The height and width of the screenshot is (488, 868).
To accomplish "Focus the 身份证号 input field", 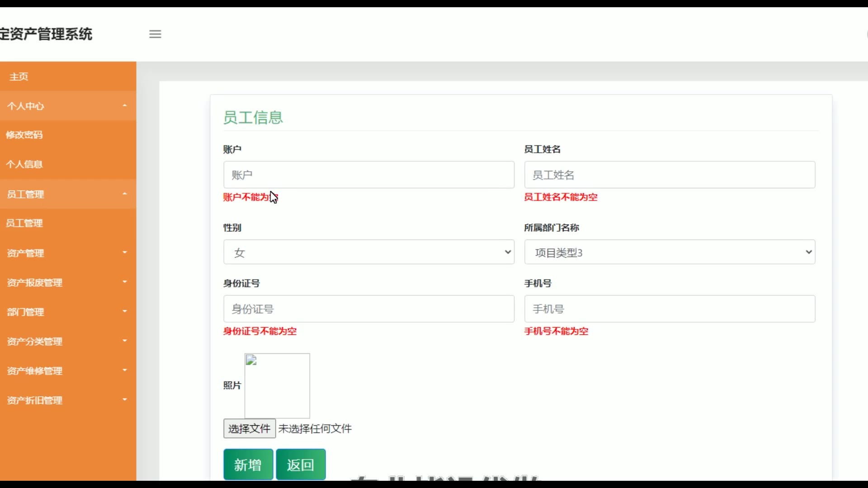I will coord(369,309).
